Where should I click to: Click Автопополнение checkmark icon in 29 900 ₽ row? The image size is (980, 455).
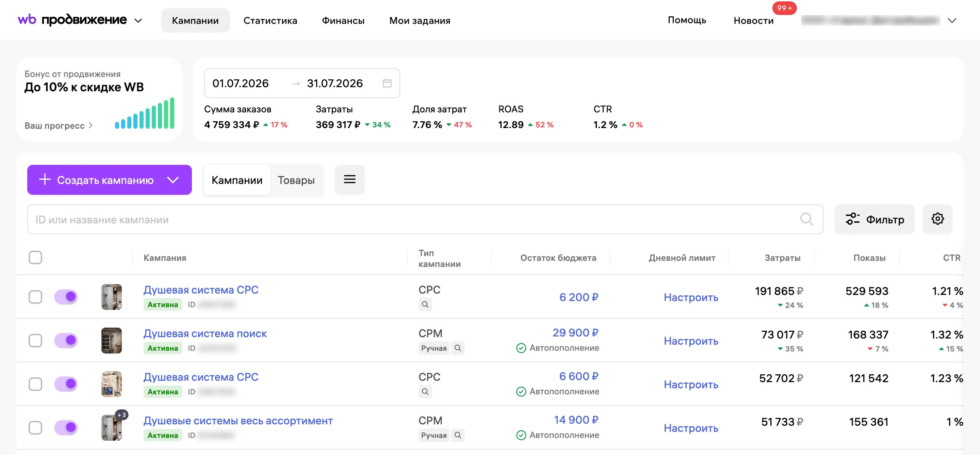click(x=521, y=348)
